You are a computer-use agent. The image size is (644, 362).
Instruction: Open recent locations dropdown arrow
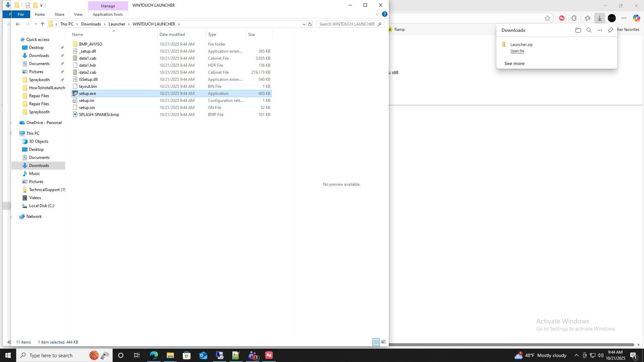[36, 24]
